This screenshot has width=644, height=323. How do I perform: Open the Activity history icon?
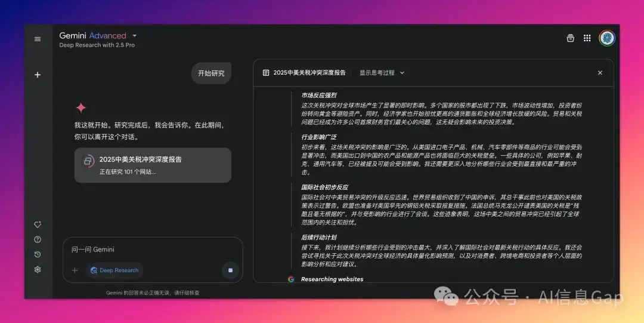38,255
